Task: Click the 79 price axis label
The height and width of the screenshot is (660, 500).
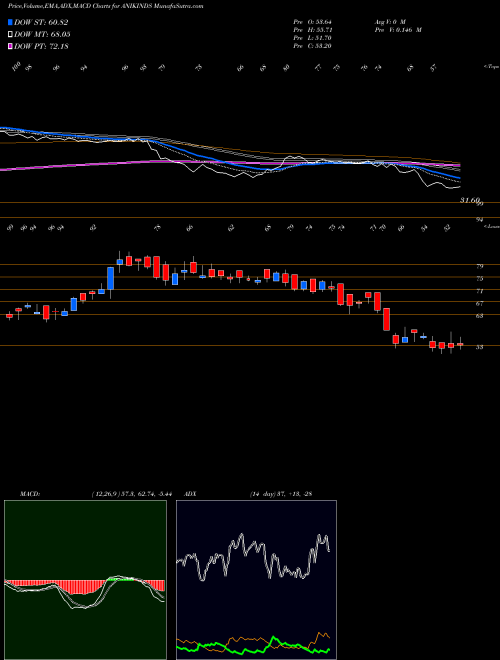Action: tap(479, 266)
